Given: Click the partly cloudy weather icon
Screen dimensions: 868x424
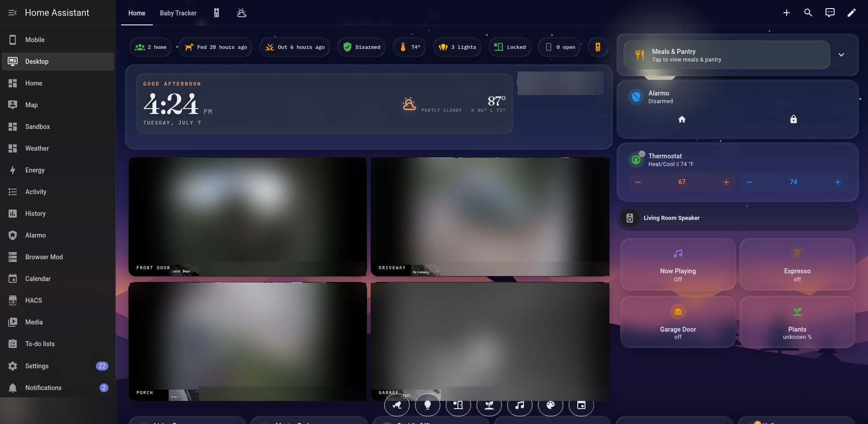Looking at the screenshot, I should [409, 104].
